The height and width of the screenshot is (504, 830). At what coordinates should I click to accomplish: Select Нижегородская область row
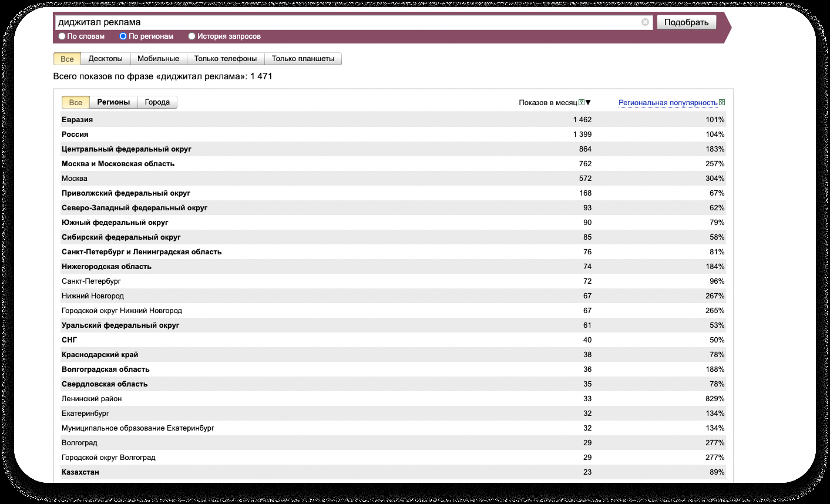(x=394, y=267)
